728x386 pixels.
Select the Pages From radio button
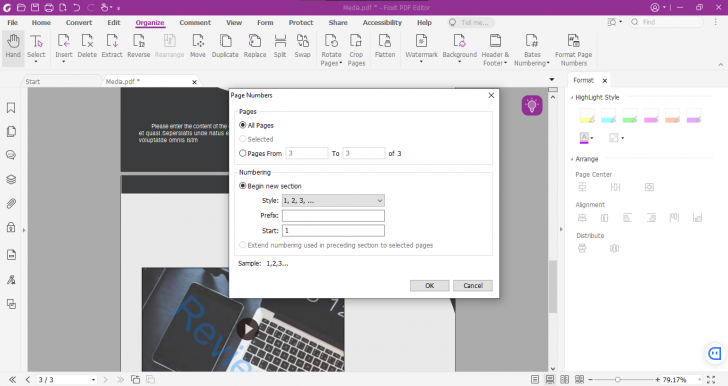pos(242,153)
